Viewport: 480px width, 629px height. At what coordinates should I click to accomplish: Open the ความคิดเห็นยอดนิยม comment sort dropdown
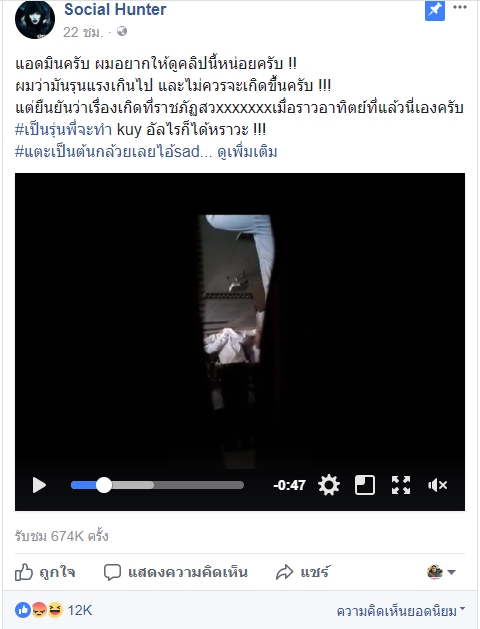(401, 611)
